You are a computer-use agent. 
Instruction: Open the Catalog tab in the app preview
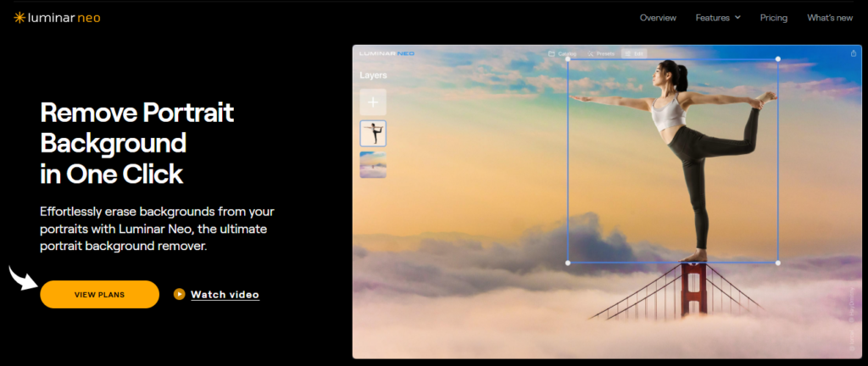point(563,53)
